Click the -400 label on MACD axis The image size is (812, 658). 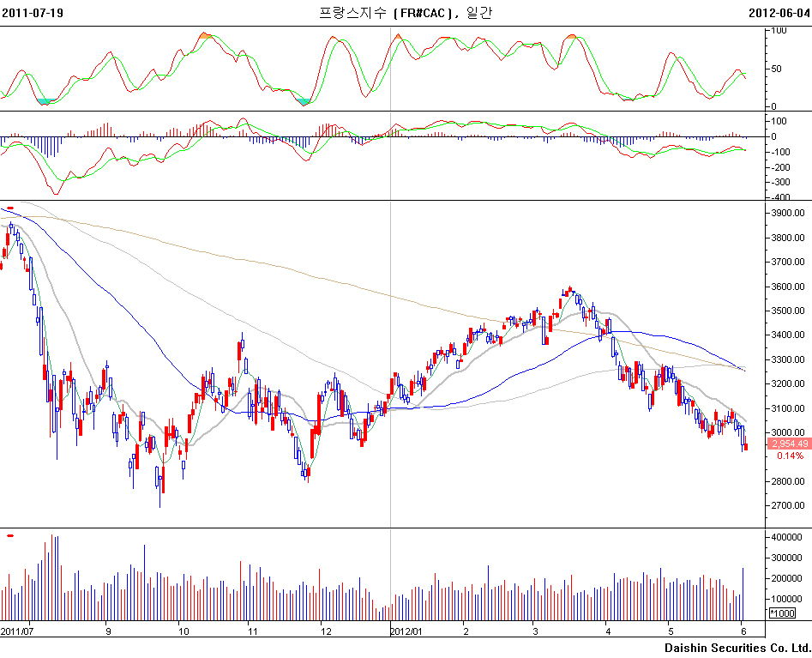[x=780, y=197]
